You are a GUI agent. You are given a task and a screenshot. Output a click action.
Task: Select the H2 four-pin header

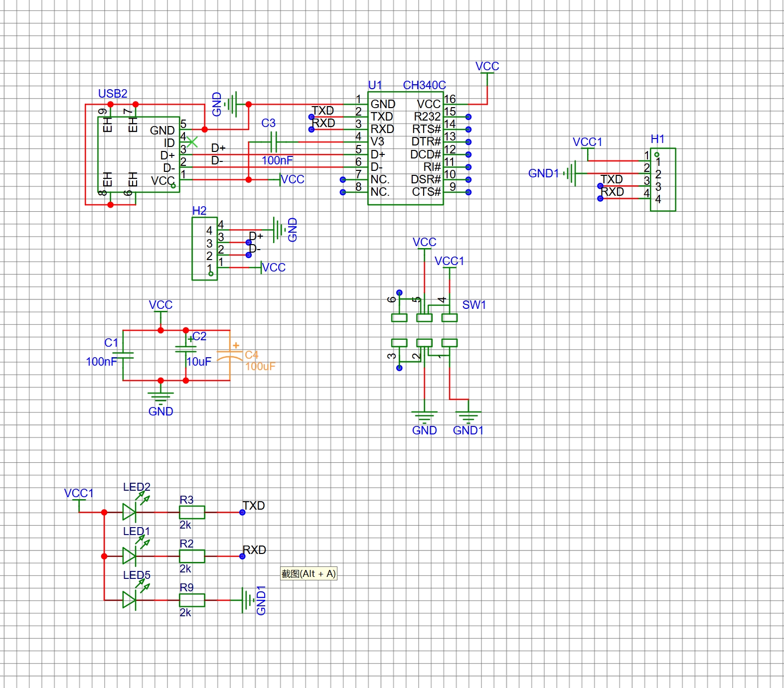click(x=204, y=249)
